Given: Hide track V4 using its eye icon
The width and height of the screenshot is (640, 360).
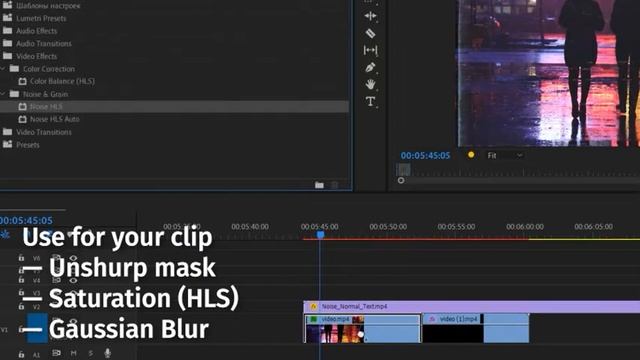Looking at the screenshot, I should [73, 280].
